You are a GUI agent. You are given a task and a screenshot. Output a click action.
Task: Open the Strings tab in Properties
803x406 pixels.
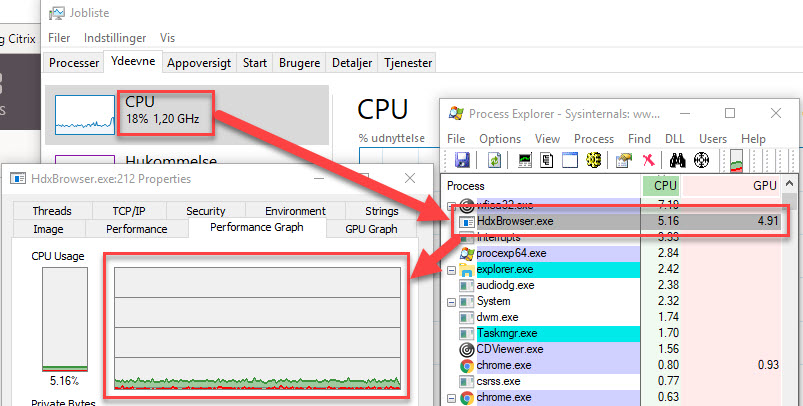point(382,211)
